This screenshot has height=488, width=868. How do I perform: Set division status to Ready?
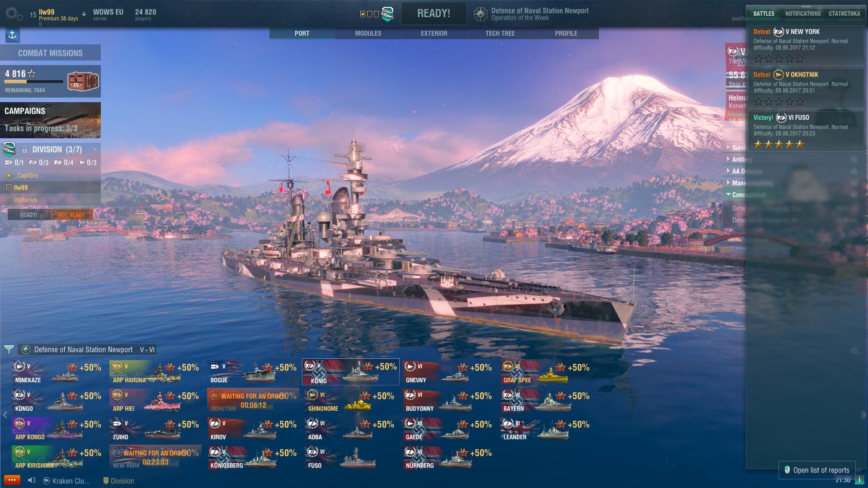pos(28,215)
